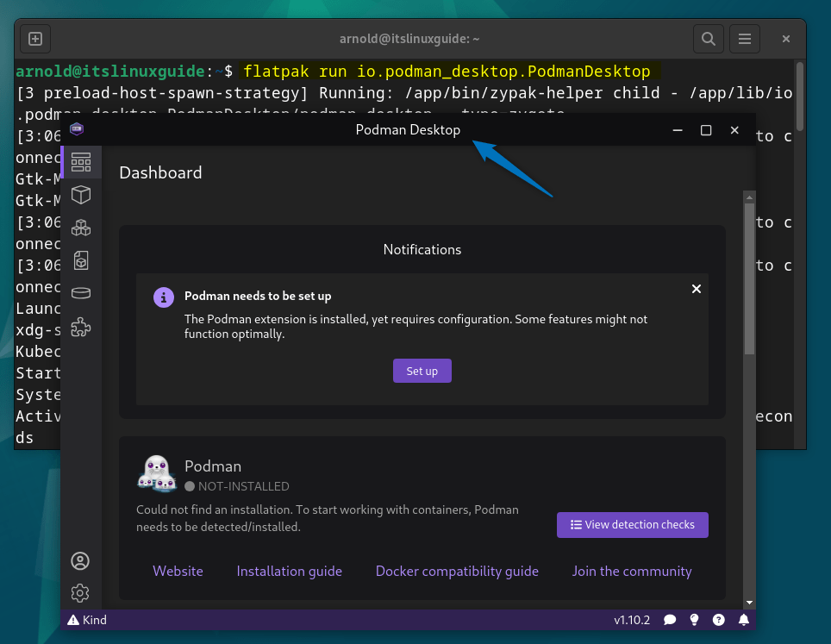Open tasks via the lightbulb icon
This screenshot has height=644, width=831.
click(694, 619)
